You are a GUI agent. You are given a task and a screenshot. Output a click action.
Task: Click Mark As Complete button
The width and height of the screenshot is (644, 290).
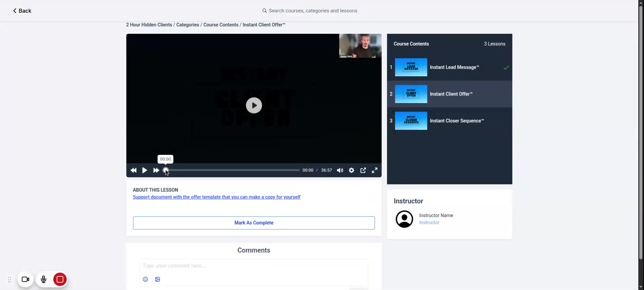pos(254,223)
